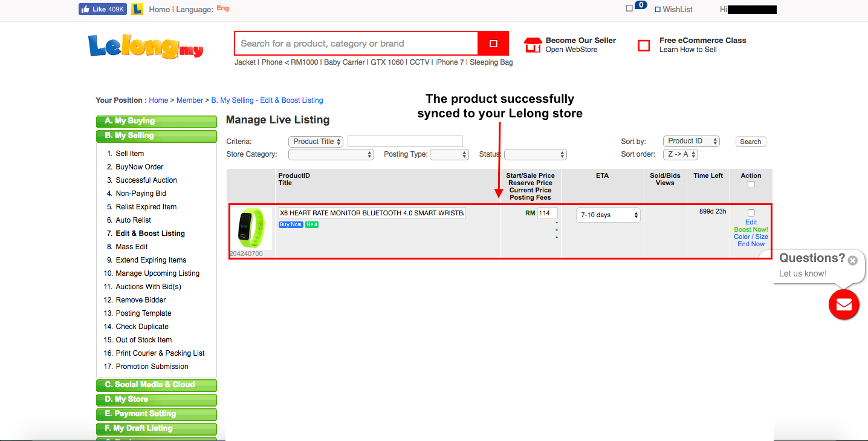Expand the F. My Draft Listing section
868x441 pixels.
point(156,429)
